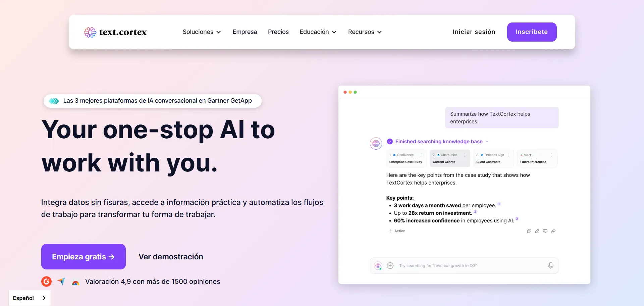Click the plus icon beside Action
This screenshot has height=306, width=644.
pos(391,231)
